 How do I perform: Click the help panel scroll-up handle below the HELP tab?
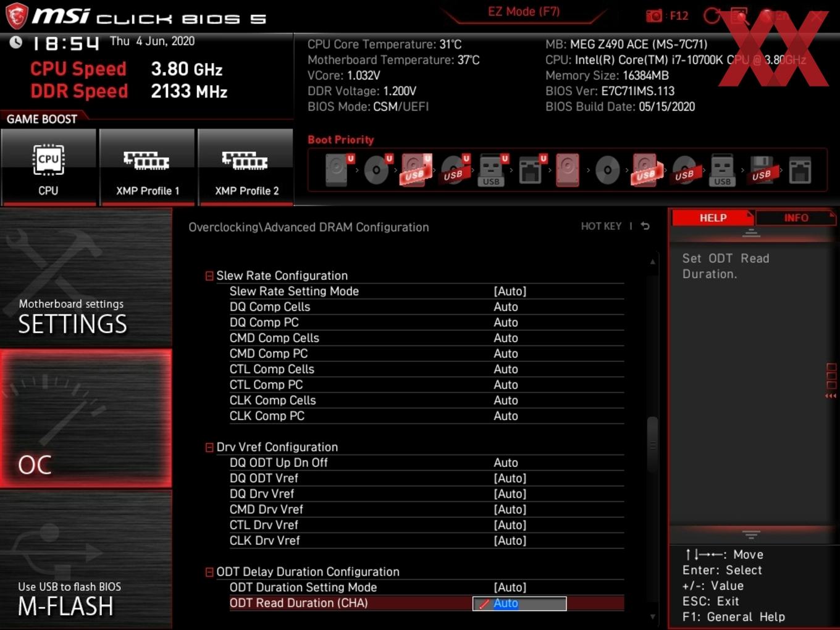751,233
